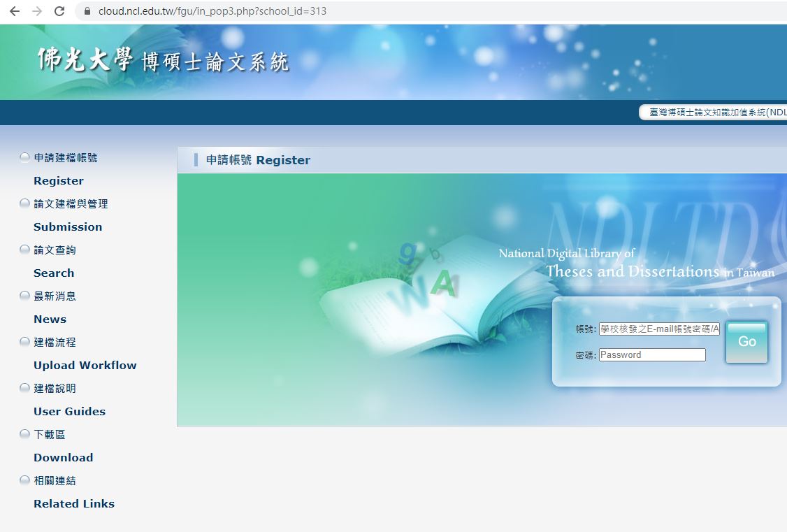Open 申請建檔帳號 menu item

pos(65,157)
